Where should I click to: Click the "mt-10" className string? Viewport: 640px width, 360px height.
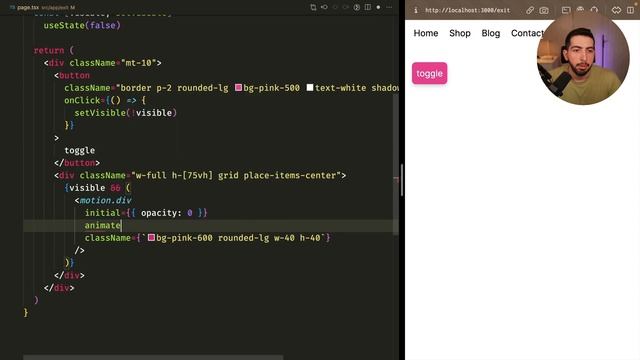[x=139, y=63]
